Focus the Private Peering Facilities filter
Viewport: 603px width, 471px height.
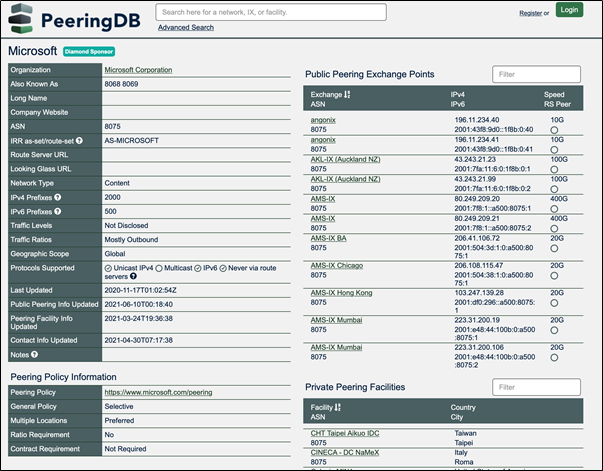[x=536, y=387]
